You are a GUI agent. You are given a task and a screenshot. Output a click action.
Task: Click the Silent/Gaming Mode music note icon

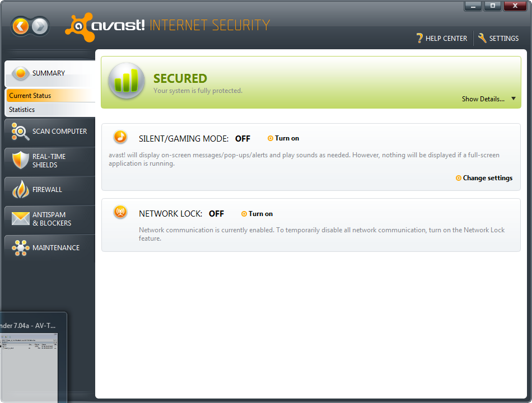point(120,137)
